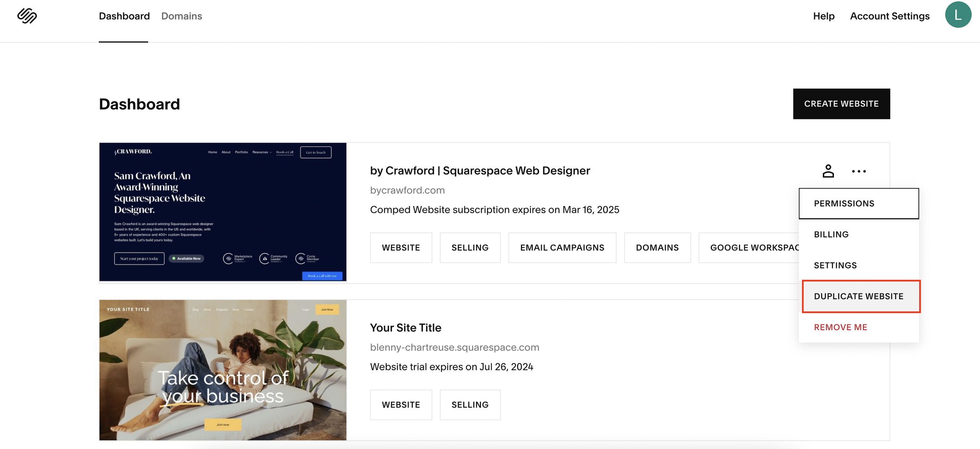The width and height of the screenshot is (980, 449).
Task: Click blenny-chartreuse.squarespace.com domain text
Action: click(x=454, y=348)
